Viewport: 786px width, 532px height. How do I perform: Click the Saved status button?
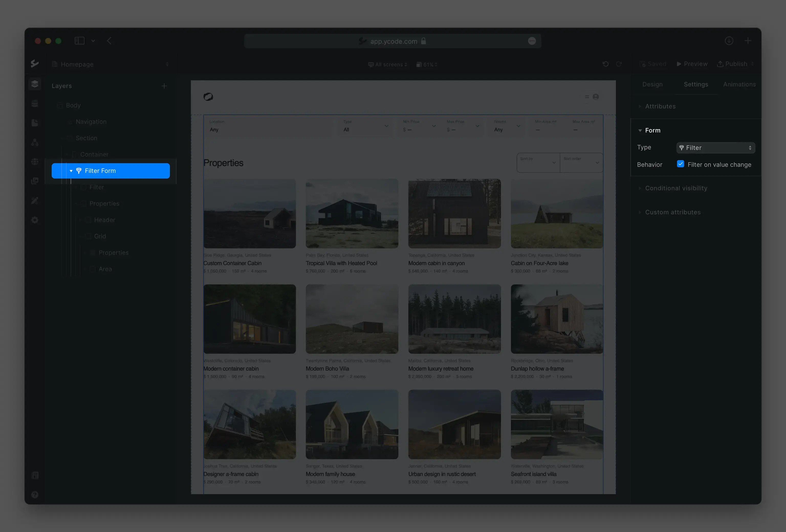tap(653, 64)
